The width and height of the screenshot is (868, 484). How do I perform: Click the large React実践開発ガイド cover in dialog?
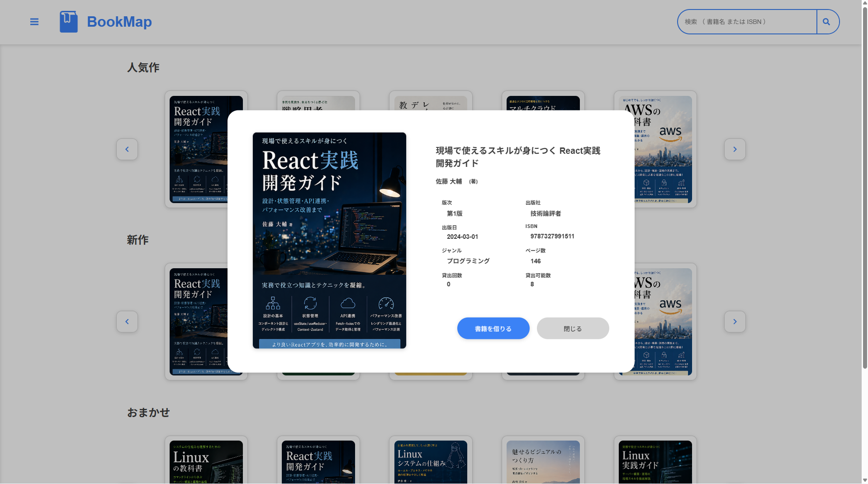click(x=329, y=241)
